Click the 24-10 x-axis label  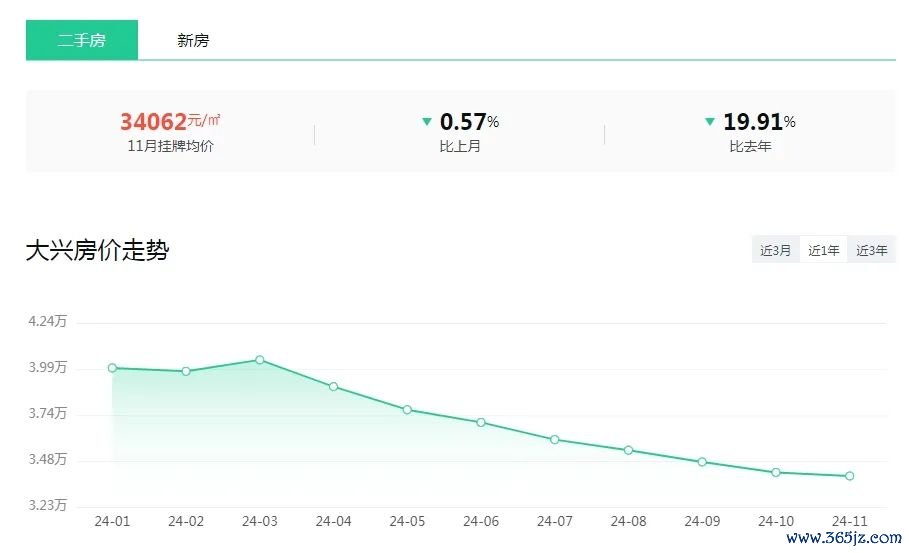point(776,521)
